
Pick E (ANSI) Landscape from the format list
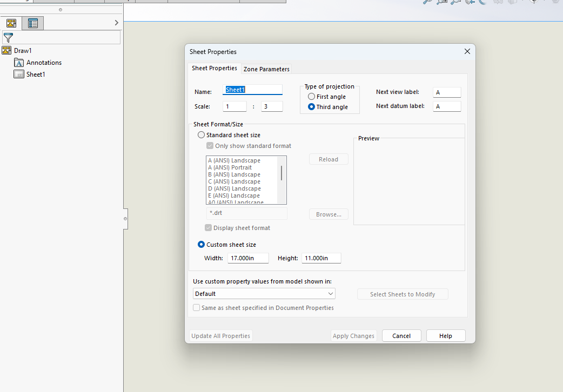[x=234, y=195]
